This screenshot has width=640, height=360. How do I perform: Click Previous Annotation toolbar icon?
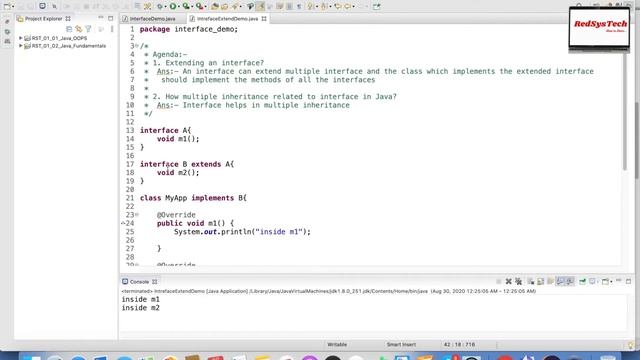point(325,6)
